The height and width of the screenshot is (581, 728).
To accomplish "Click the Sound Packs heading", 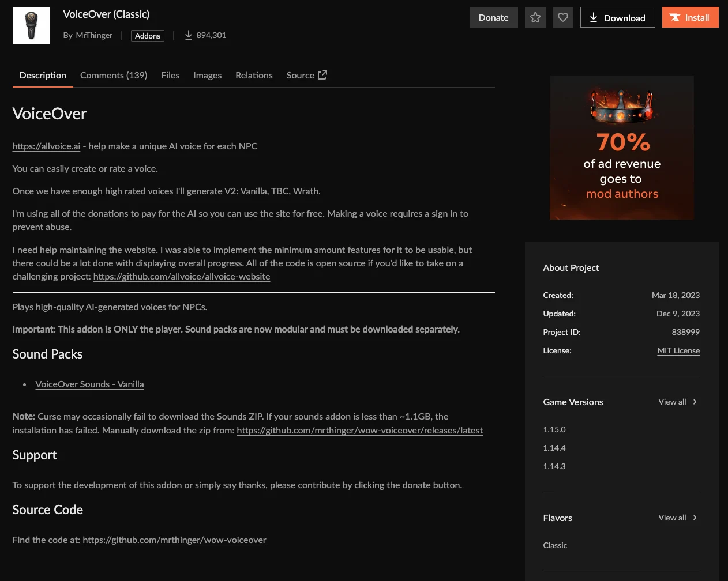I will point(47,354).
